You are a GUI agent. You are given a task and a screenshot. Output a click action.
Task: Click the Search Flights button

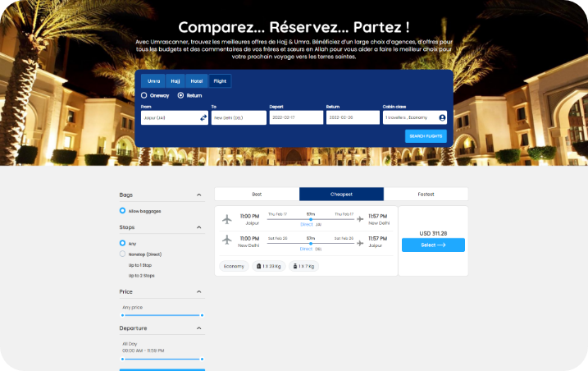tap(426, 136)
